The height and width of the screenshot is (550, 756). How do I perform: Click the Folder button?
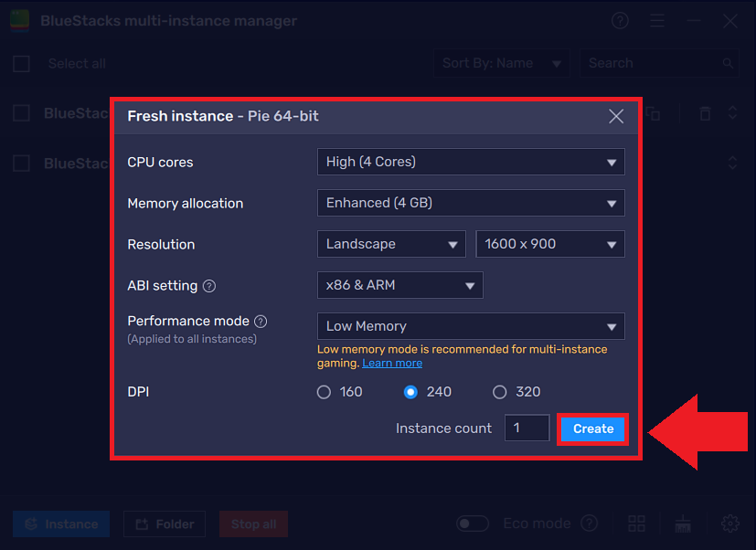(x=165, y=524)
